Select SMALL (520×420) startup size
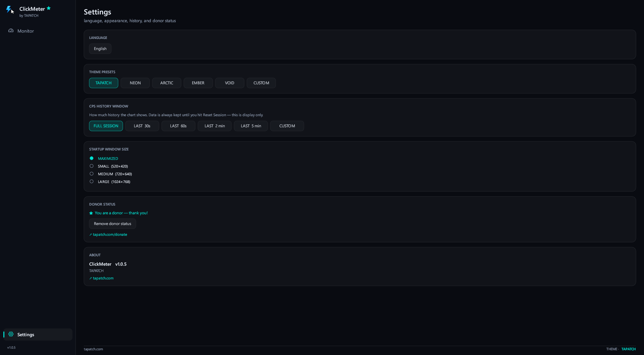This screenshot has height=355, width=644. coord(109,166)
